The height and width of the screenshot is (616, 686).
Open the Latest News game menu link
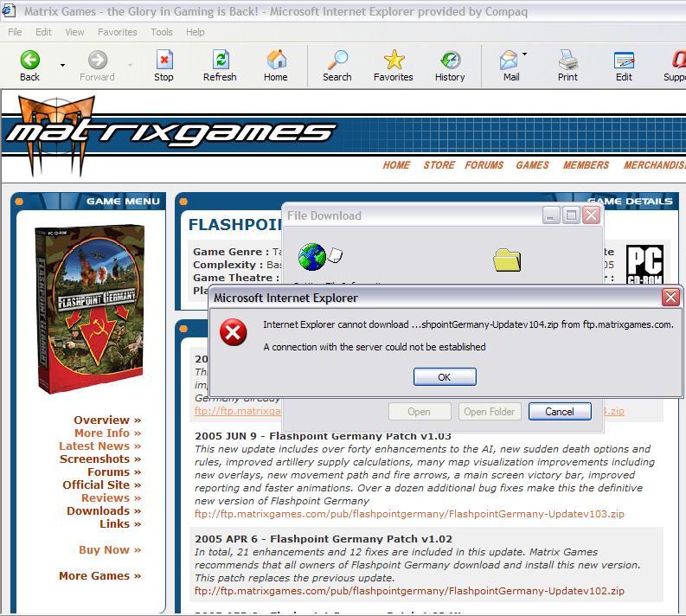[100, 446]
